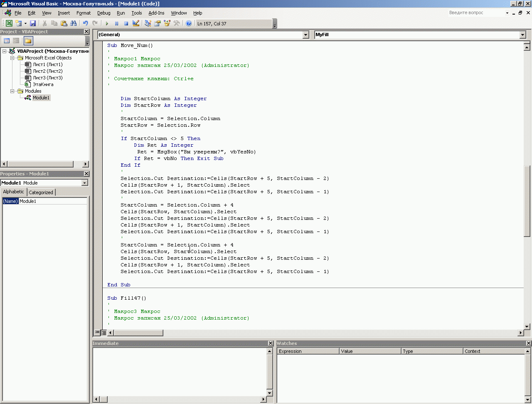
Task: Click the Undo arrow icon
Action: click(85, 23)
